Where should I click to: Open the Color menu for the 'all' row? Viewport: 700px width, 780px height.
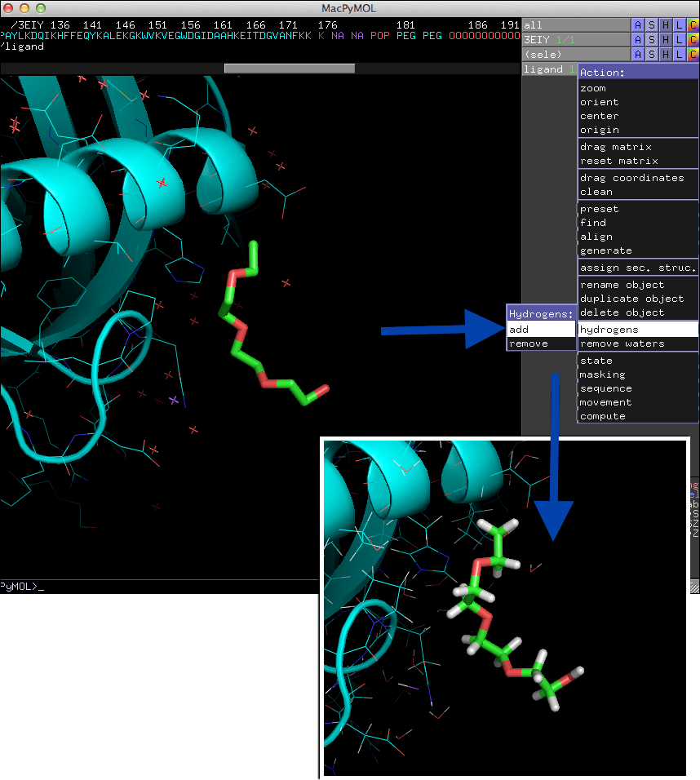[693, 25]
